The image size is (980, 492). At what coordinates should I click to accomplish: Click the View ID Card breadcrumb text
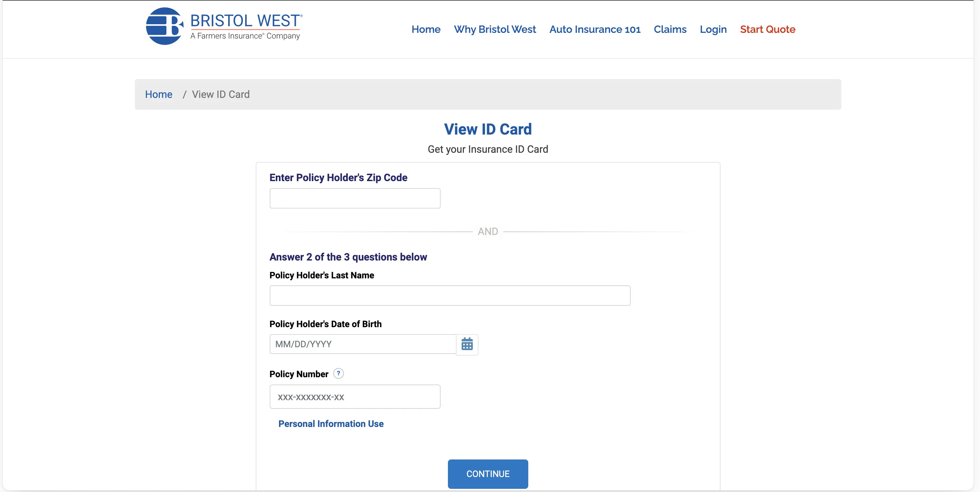(221, 94)
